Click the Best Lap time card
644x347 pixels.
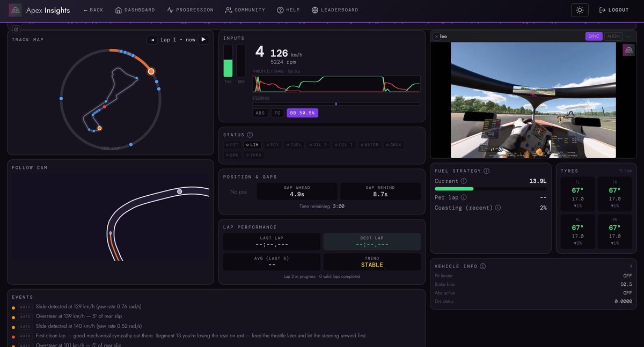click(x=372, y=241)
